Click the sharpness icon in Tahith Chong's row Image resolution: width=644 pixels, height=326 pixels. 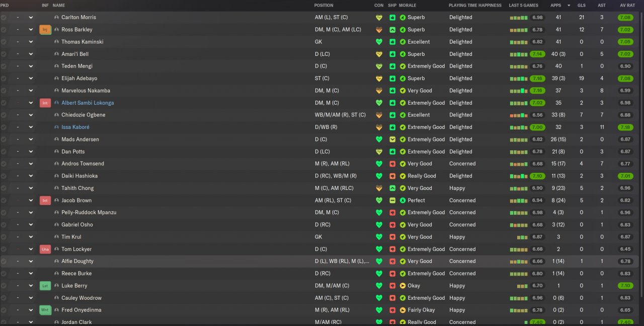point(392,188)
